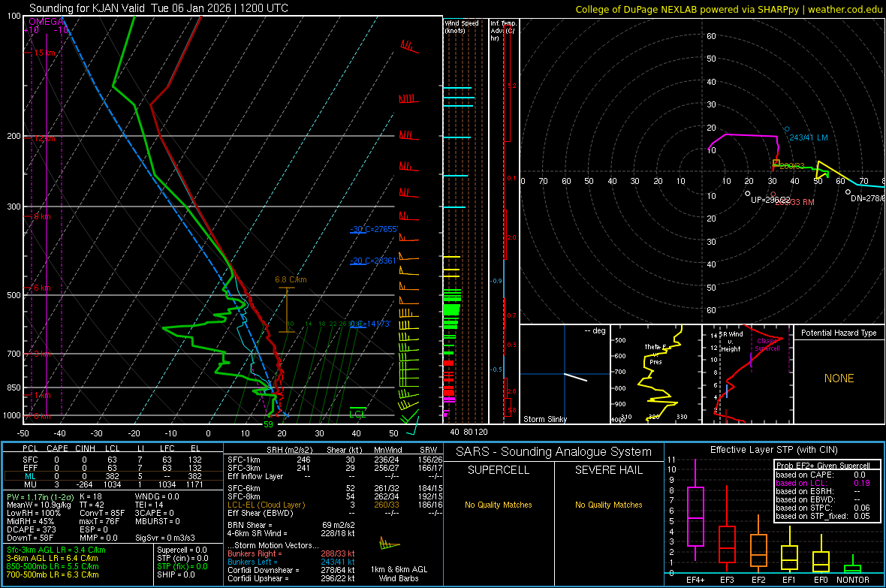The height and width of the screenshot is (588, 886).
Task: Click the DCAPE = 373 value
Action: click(x=31, y=529)
